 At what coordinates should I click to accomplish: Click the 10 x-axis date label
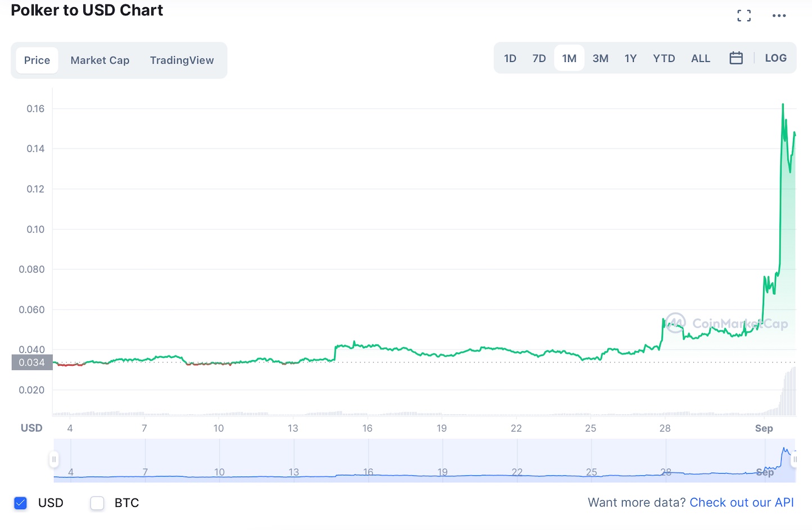coord(218,428)
